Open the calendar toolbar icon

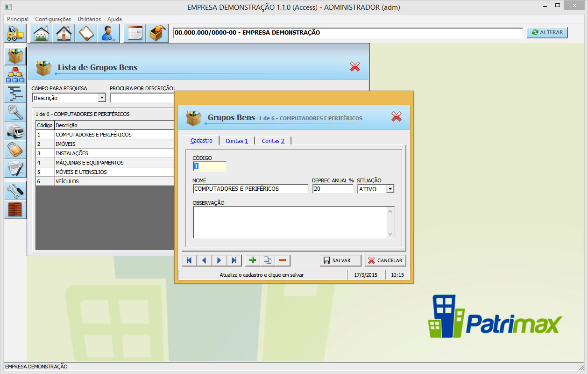coord(135,34)
